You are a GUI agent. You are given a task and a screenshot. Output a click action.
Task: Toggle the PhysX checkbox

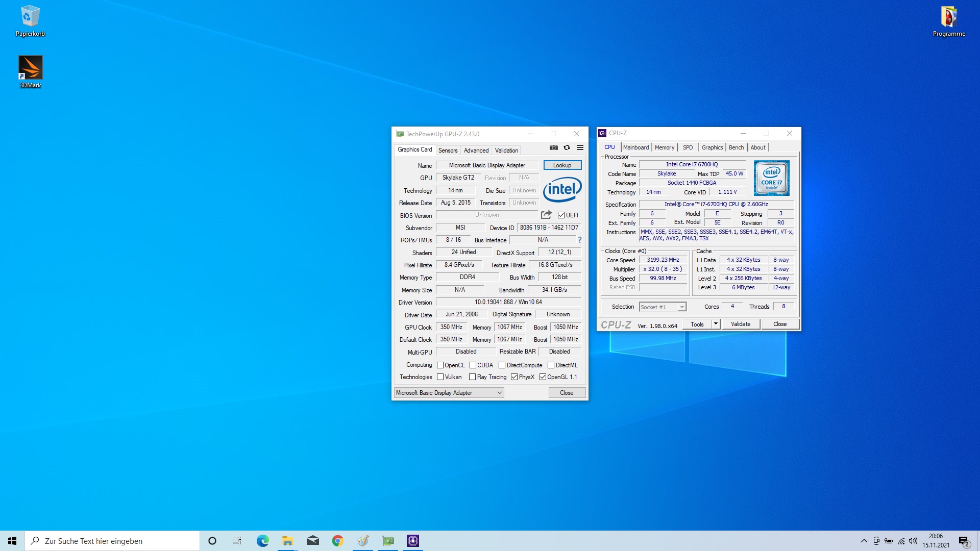tap(514, 377)
